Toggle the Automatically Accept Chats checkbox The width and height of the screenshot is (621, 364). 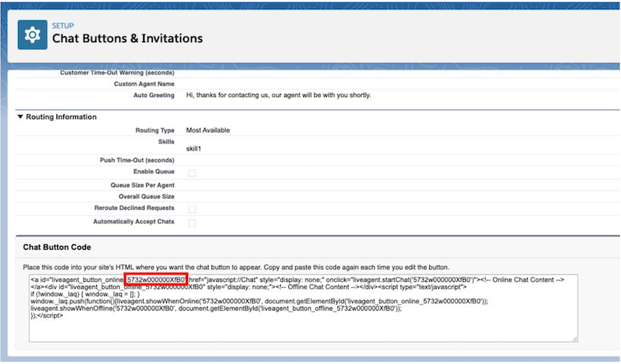(x=192, y=223)
